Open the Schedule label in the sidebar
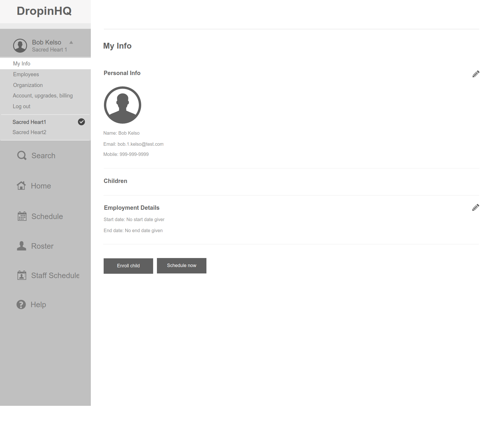The image size is (490, 448). (47, 216)
